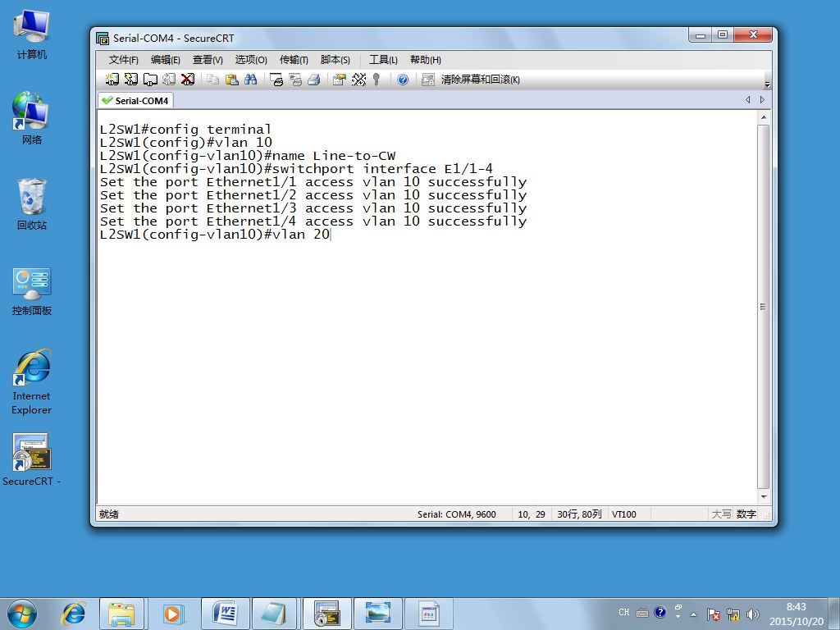Click the Copy toolbar icon
840x630 pixels.
(212, 80)
